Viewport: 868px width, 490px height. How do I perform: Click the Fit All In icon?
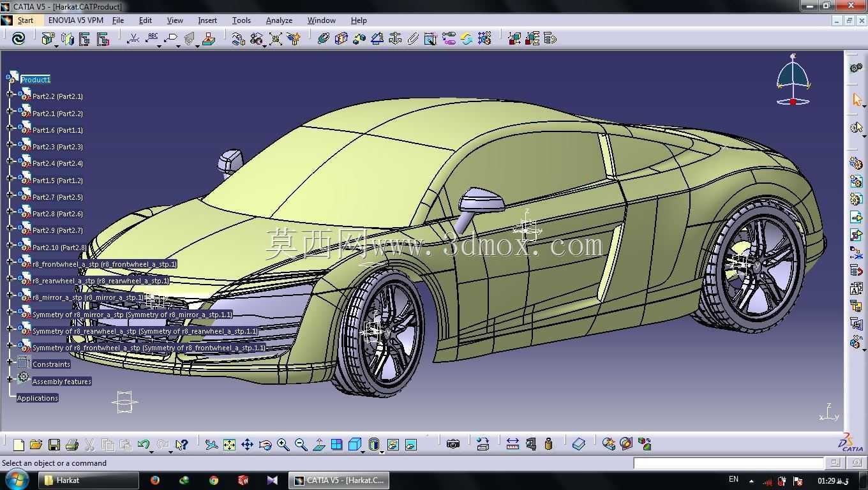click(x=230, y=445)
